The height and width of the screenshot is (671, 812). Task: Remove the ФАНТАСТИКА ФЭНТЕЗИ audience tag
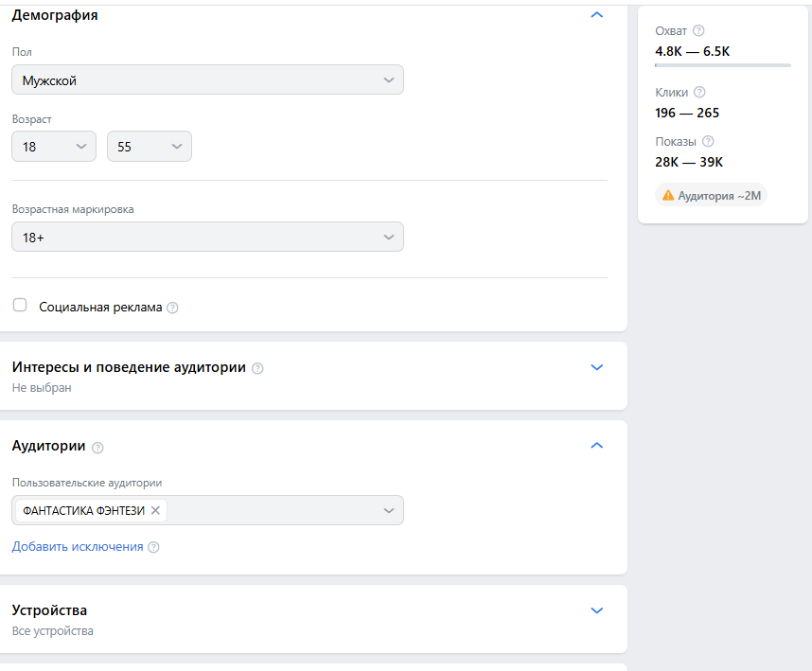click(x=156, y=510)
